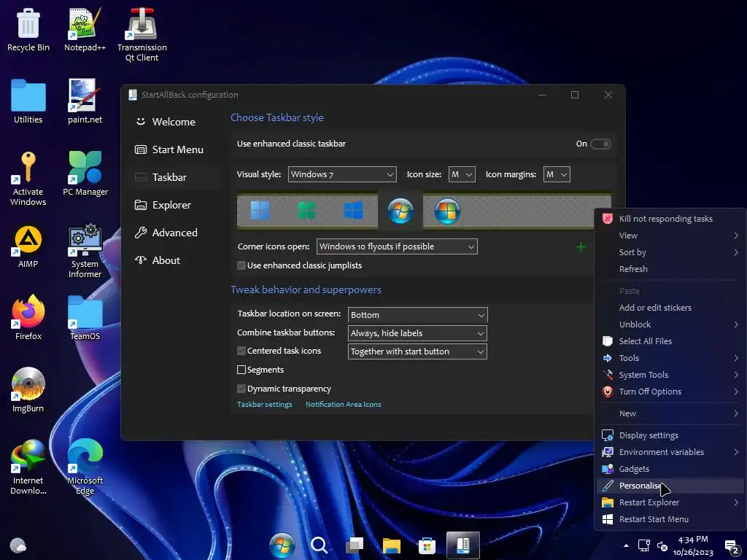Open Notification Area Icons link

343,404
